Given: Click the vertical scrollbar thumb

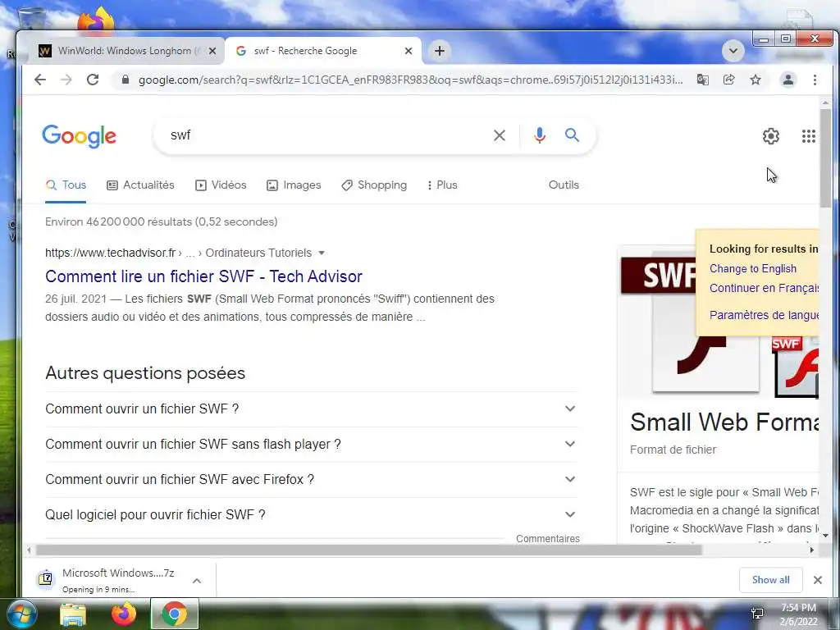Looking at the screenshot, I should pyautogui.click(x=825, y=158).
